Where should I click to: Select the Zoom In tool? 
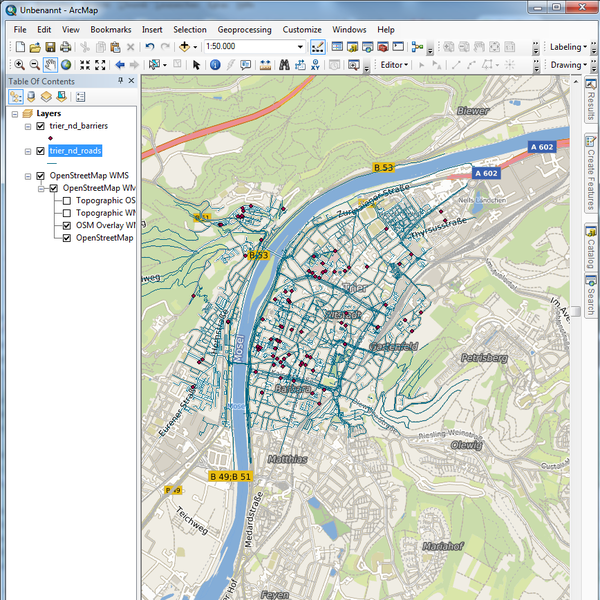19,65
